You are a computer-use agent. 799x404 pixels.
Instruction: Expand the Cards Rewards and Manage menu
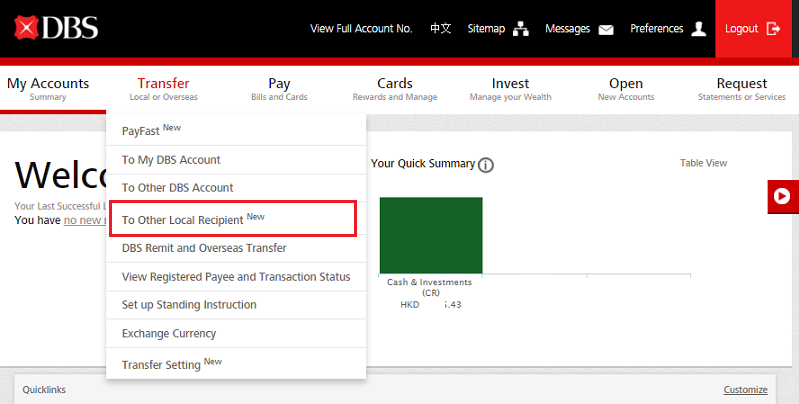[x=395, y=88]
